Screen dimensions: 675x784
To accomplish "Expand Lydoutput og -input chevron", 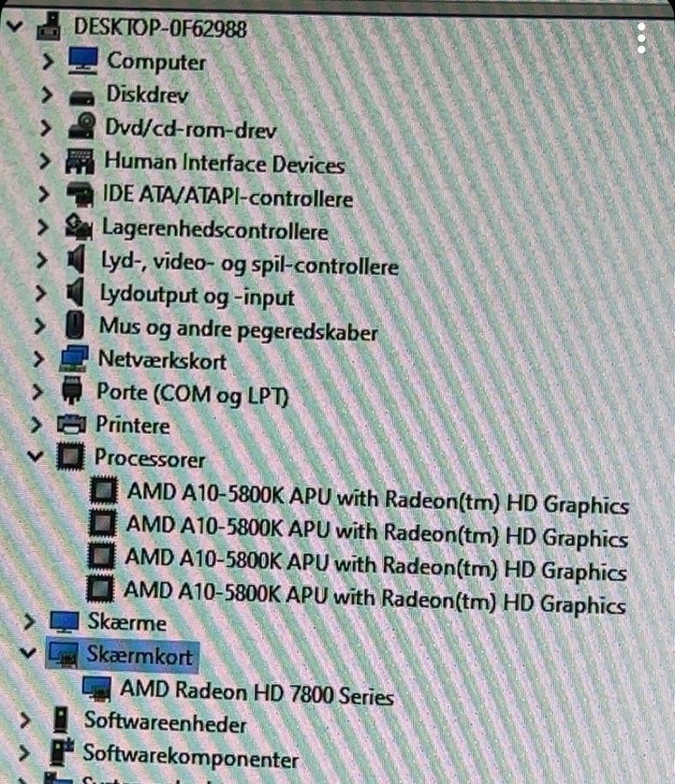I will pos(41,293).
